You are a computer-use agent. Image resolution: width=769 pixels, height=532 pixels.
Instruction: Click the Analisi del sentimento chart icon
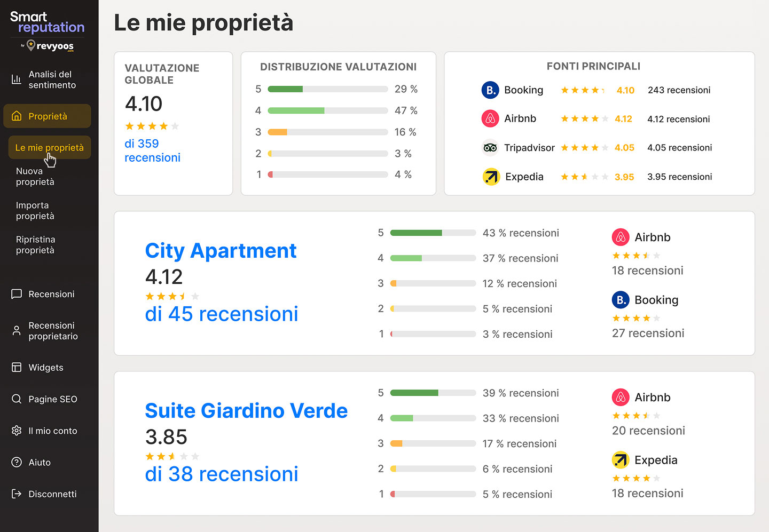click(17, 80)
